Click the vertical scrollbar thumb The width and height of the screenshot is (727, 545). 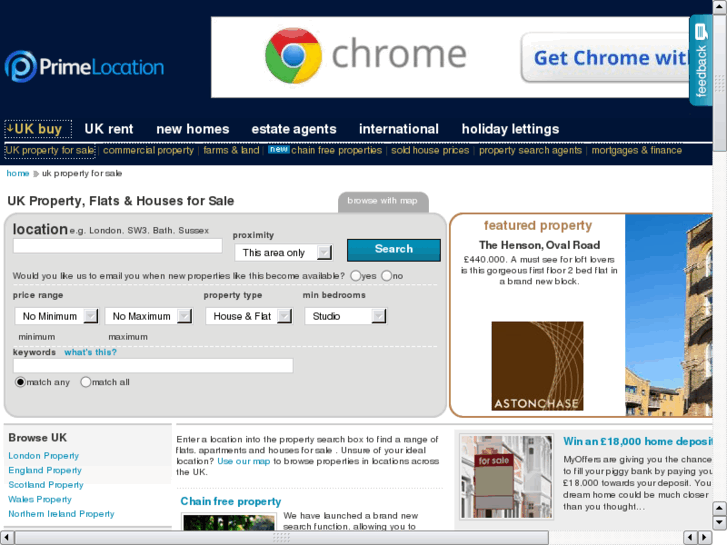[720, 82]
